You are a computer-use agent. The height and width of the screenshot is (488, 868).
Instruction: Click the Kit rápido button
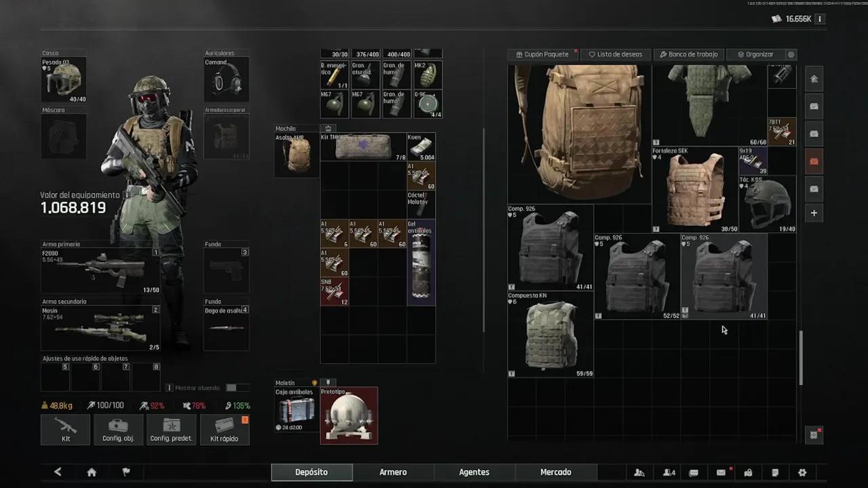[224, 430]
